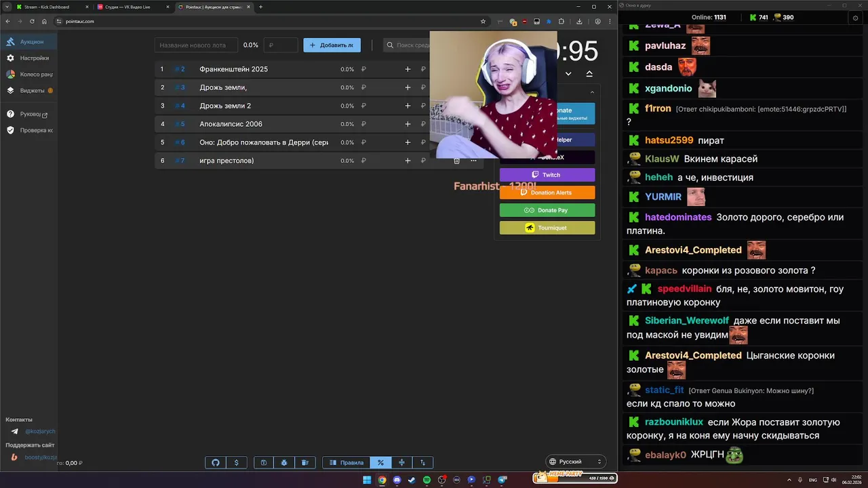868x488 pixels.
Task: Click the Поиск search field
Action: pyautogui.click(x=407, y=45)
